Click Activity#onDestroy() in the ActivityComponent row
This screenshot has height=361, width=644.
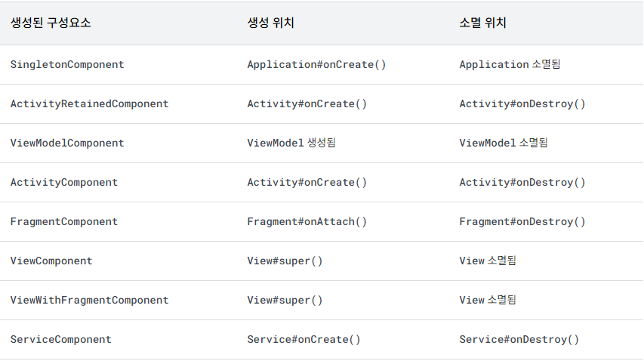coord(522,182)
